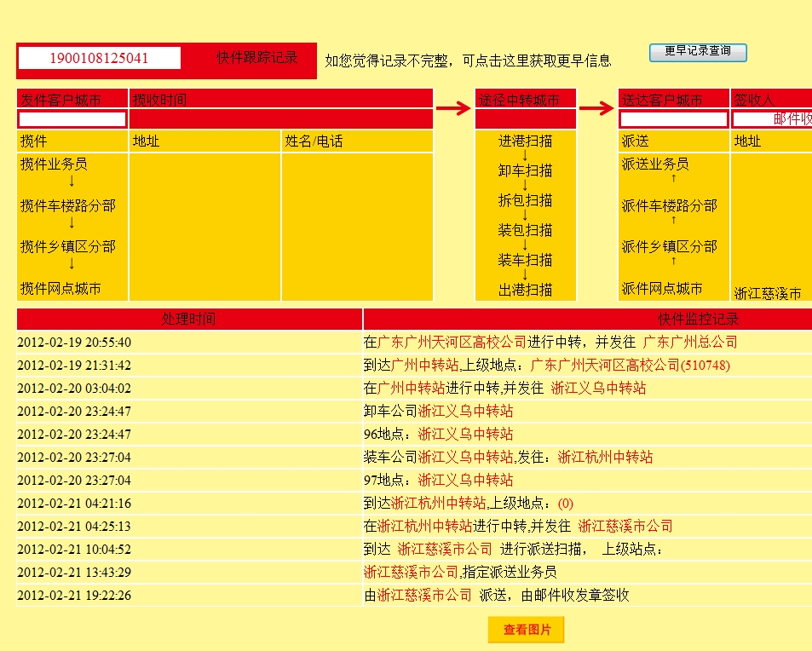Click the empty field under 发件客户城市
The image size is (812, 651).
[72, 119]
